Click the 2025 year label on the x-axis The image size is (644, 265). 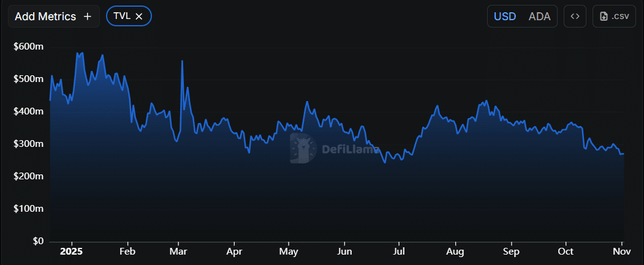coord(72,252)
